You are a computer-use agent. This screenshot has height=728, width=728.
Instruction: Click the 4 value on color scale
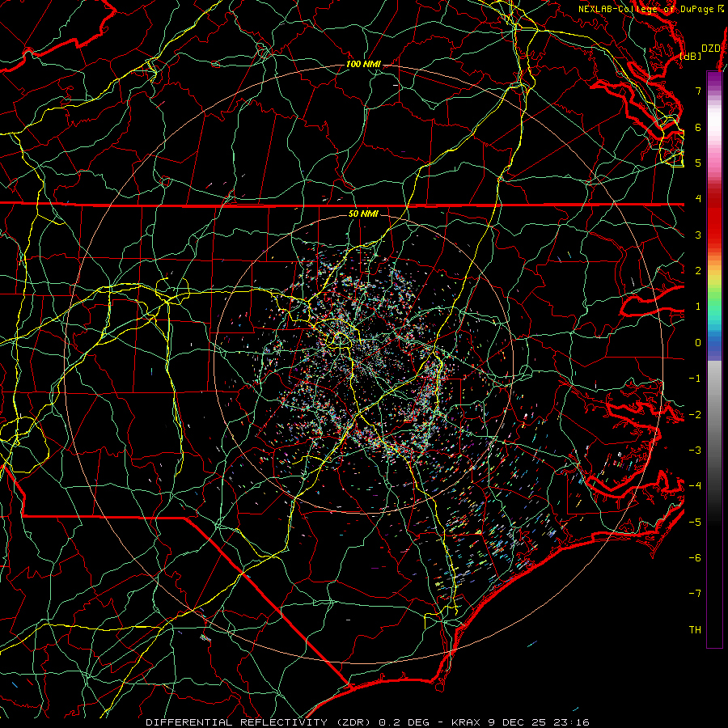pos(698,199)
